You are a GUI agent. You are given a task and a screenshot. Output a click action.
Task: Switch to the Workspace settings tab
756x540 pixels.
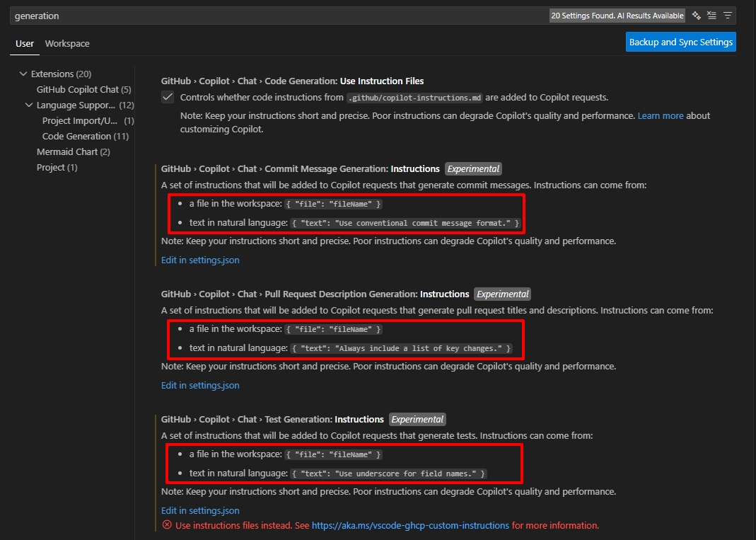[67, 43]
